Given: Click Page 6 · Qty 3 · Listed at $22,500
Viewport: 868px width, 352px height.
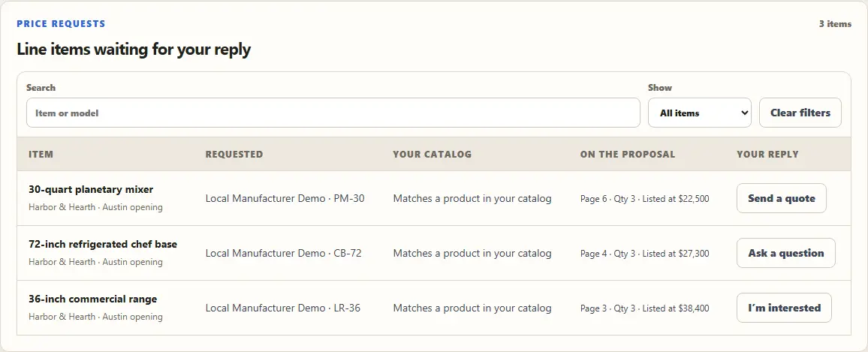Looking at the screenshot, I should 645,199.
